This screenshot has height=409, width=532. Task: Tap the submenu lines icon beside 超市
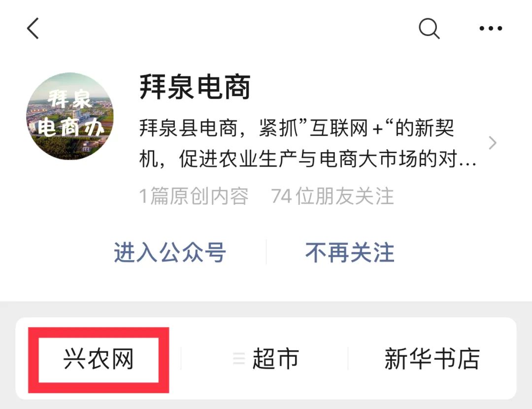(x=239, y=359)
